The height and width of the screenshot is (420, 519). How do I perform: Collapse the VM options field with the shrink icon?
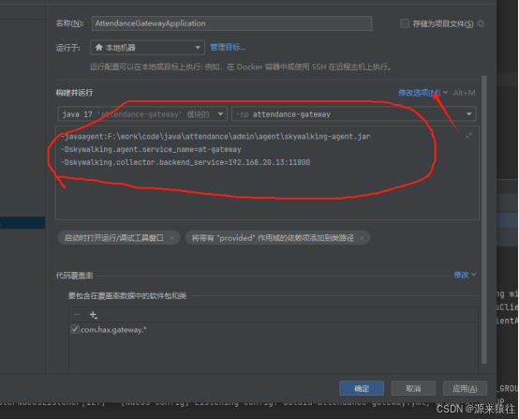click(x=468, y=136)
